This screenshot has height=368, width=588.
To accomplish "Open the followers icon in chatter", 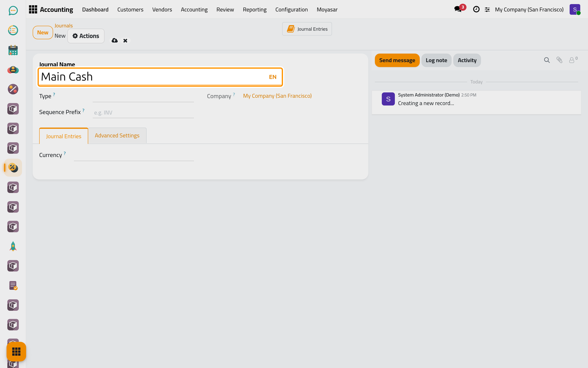I will (573, 60).
